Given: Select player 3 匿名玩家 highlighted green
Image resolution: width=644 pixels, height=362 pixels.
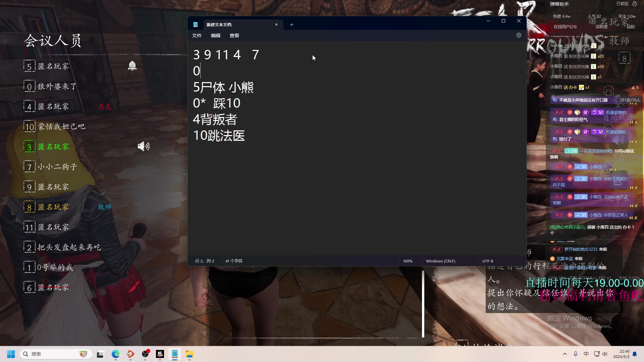Looking at the screenshot, I should coord(47,147).
